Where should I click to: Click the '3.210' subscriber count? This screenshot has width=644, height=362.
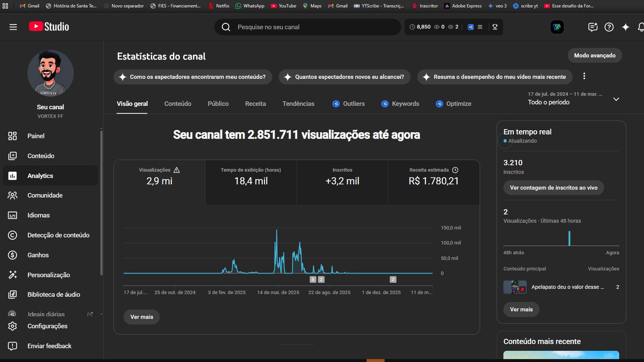[x=513, y=163]
